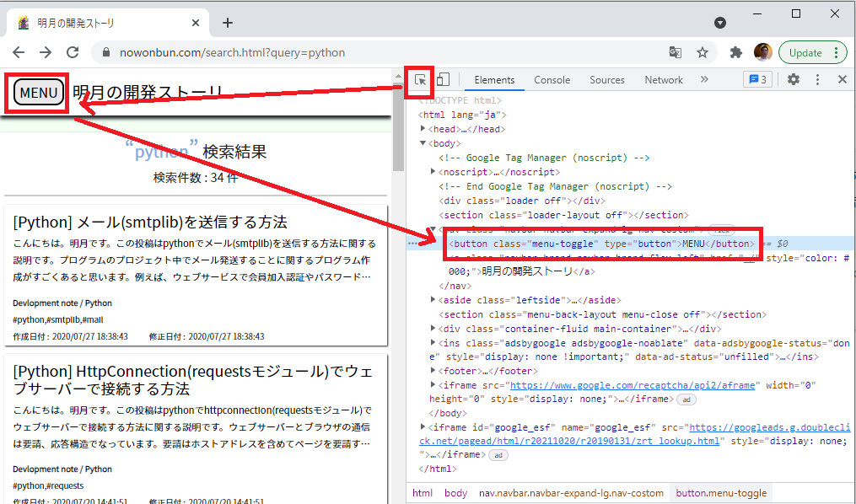
Task: Close the 明月の開発ストーリ tab
Action: tap(196, 23)
